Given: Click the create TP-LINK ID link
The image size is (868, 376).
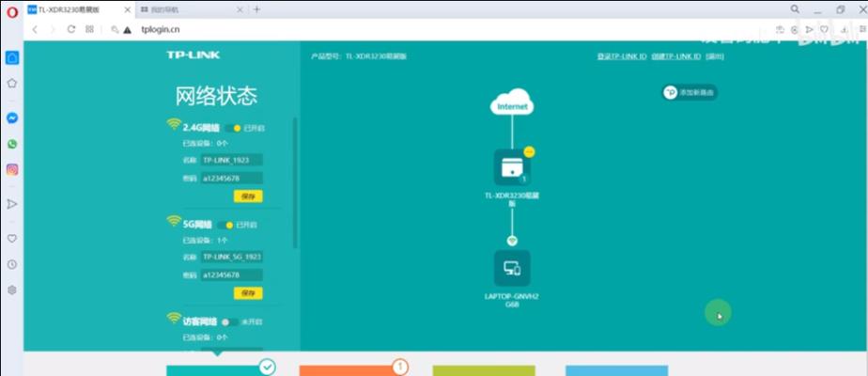Looking at the screenshot, I should pyautogui.click(x=676, y=56).
